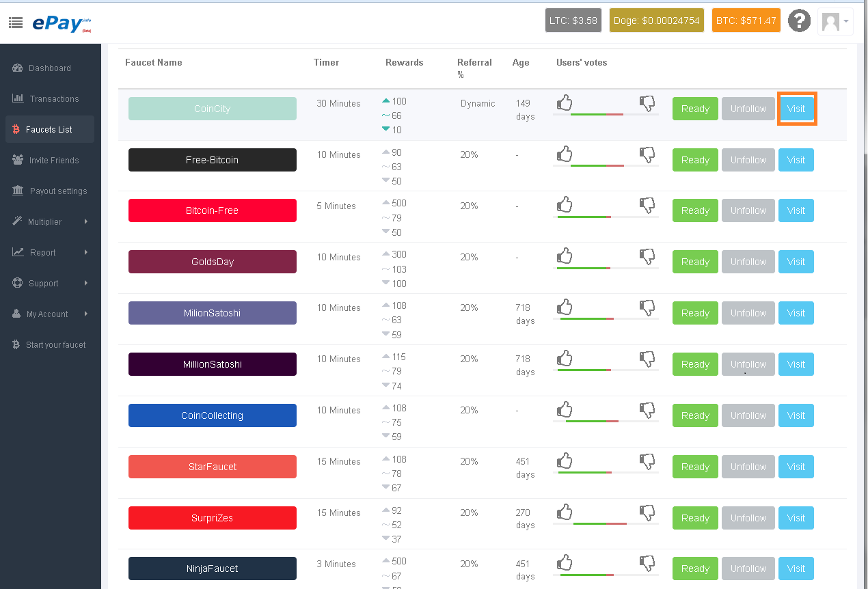The image size is (868, 589).
Task: Thumbs up vote for CoinCollecting
Action: tap(565, 410)
